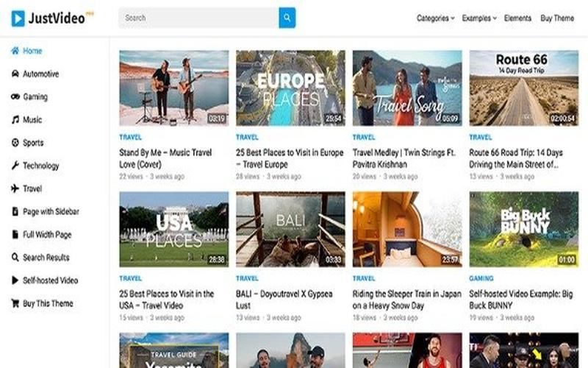588x368 pixels.
Task: Click the Sports ball icon
Action: (x=15, y=143)
